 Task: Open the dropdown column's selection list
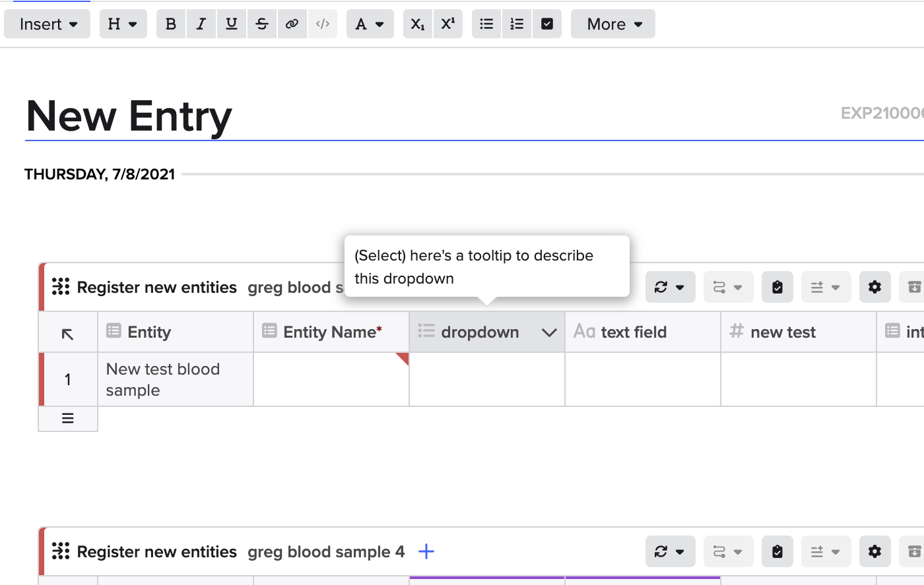click(x=549, y=332)
